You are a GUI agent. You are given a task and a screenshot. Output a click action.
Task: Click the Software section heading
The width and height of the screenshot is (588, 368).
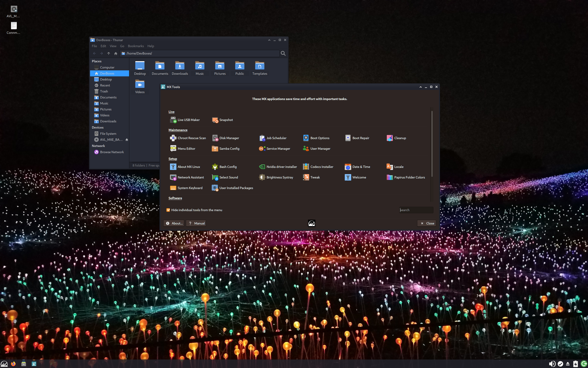175,198
